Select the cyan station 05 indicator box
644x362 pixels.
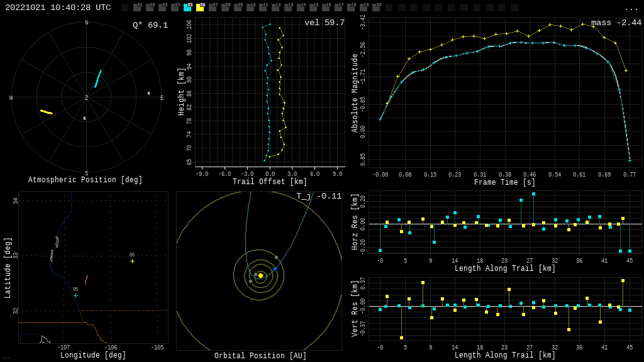coord(187,8)
